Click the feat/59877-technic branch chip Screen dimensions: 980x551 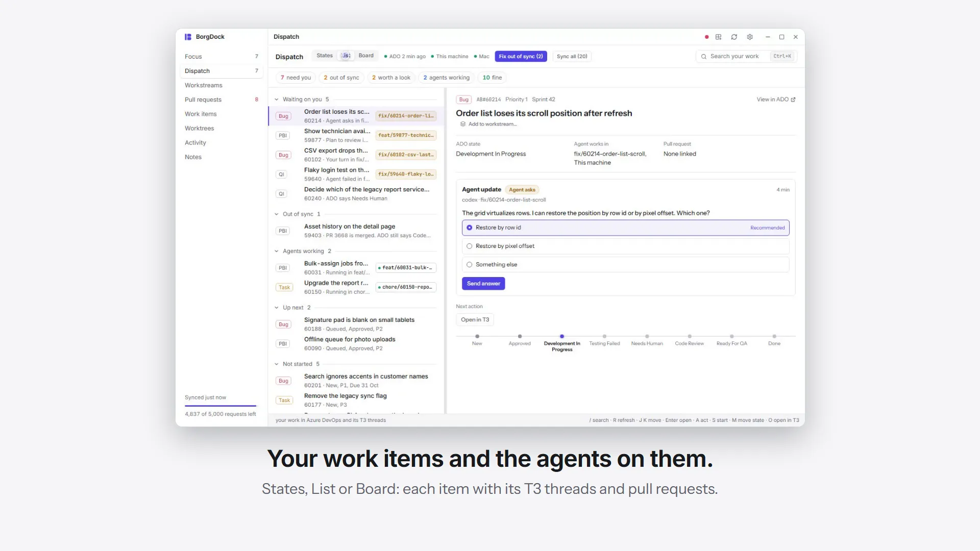(x=406, y=135)
